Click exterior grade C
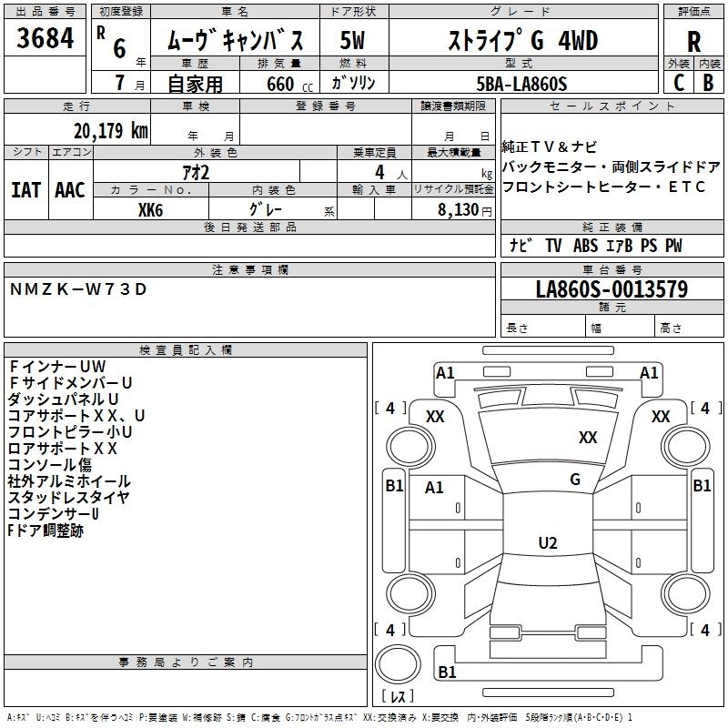 click(679, 82)
